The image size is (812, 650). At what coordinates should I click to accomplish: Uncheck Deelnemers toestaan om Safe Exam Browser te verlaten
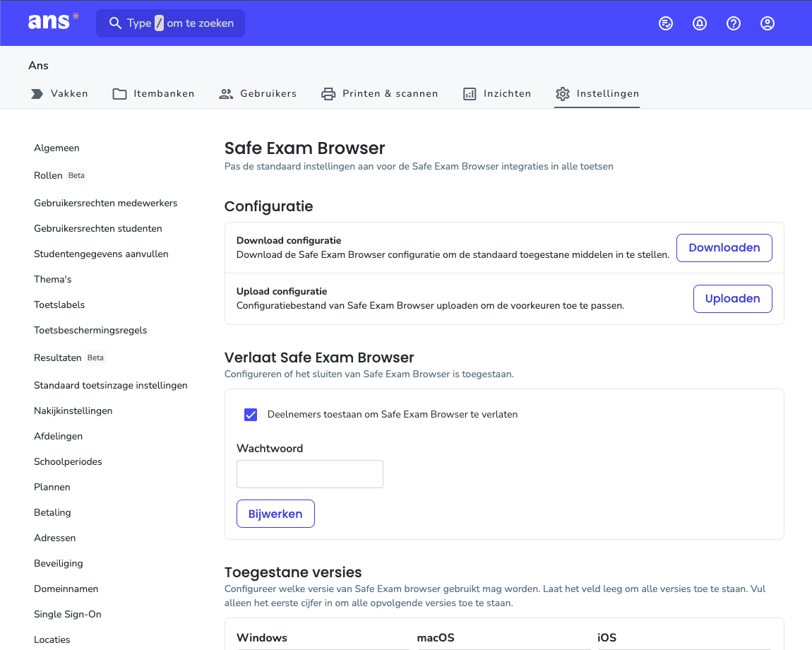coord(251,415)
